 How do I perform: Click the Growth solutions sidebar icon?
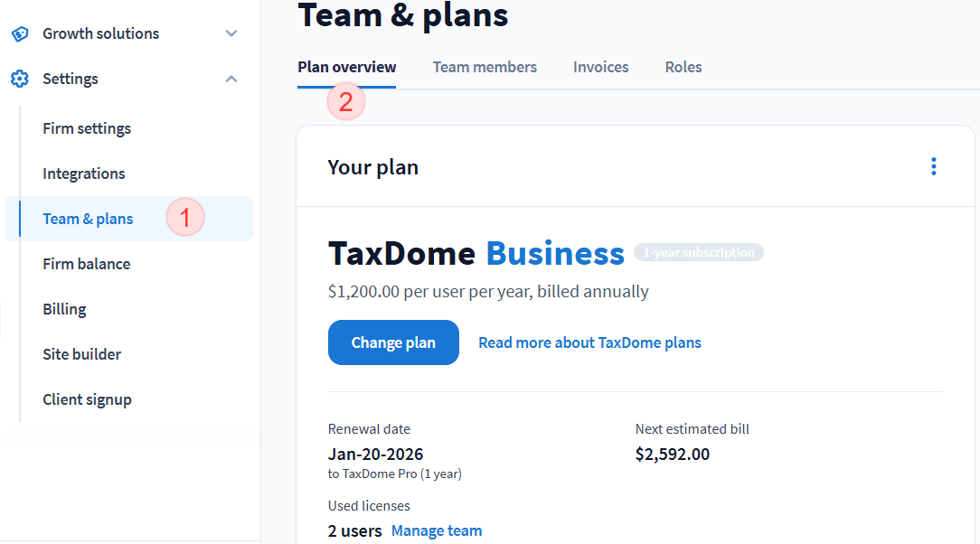(20, 33)
